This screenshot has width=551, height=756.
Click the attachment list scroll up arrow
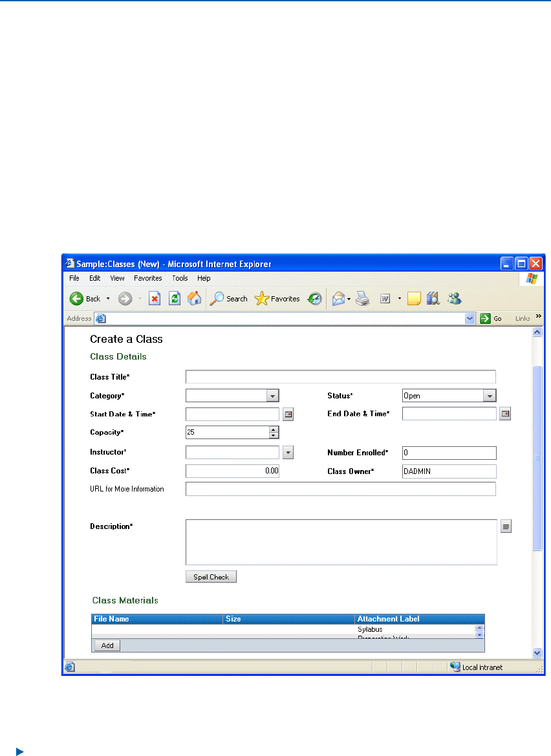pos(479,628)
